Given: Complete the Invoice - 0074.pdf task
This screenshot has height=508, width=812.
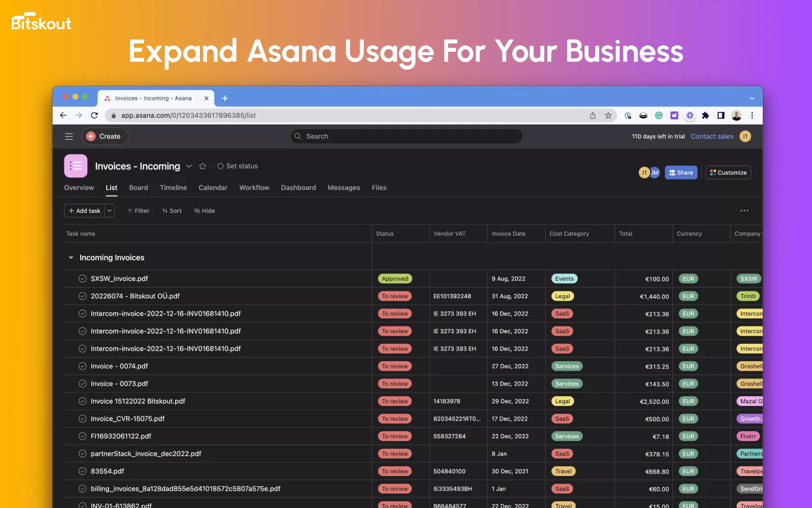Looking at the screenshot, I should tap(82, 366).
